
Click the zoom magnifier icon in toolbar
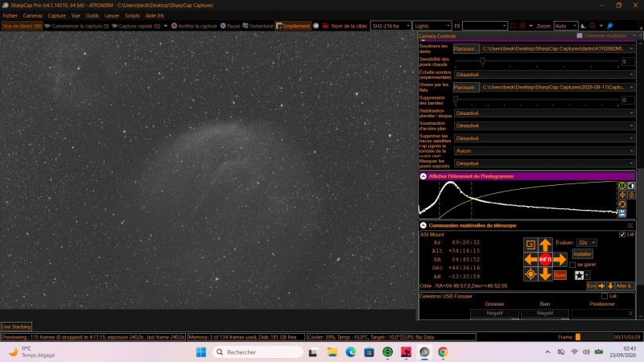click(x=592, y=26)
